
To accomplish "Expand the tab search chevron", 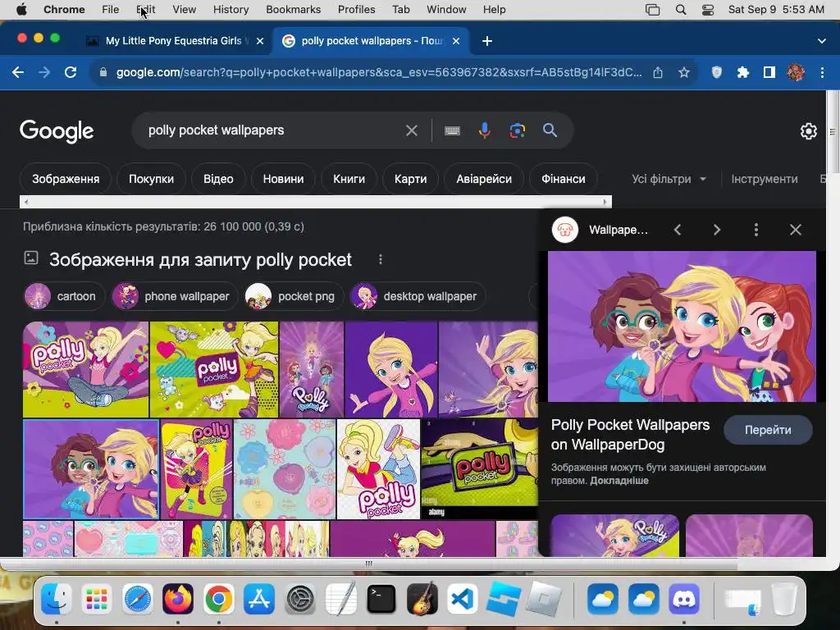I will point(821,41).
